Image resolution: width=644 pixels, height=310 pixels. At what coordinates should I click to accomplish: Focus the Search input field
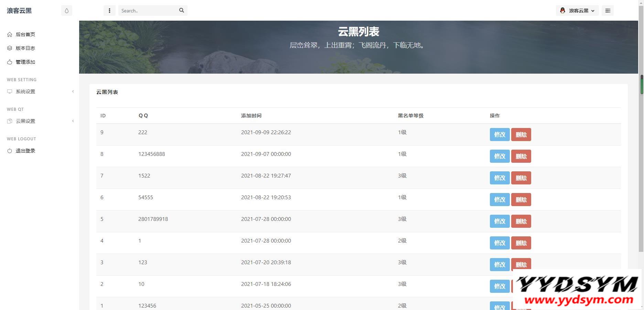(x=148, y=11)
